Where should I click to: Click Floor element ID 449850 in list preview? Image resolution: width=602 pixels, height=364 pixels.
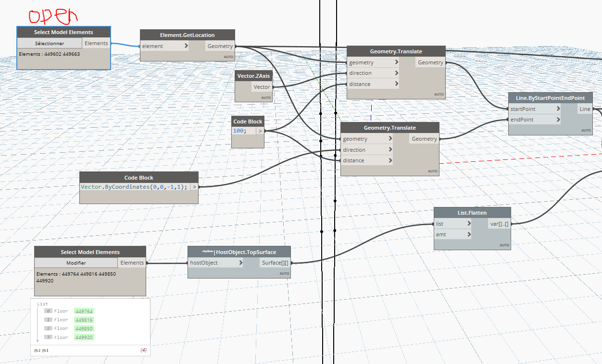coord(84,328)
